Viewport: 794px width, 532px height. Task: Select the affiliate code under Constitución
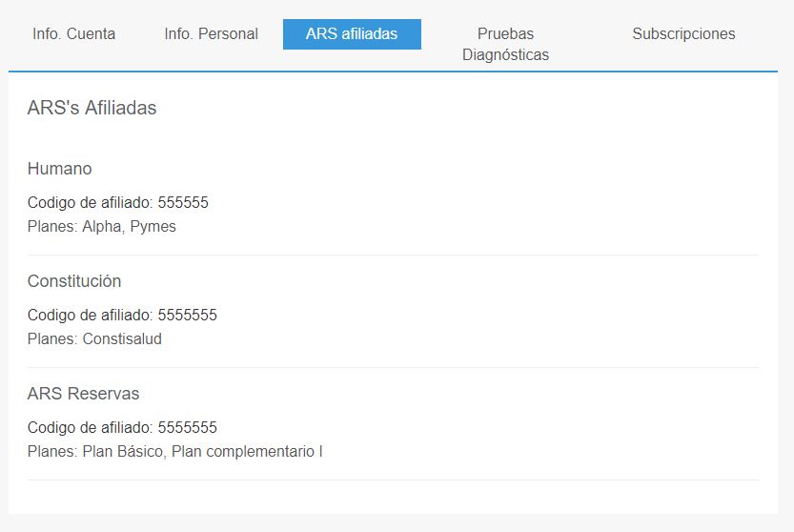pyautogui.click(x=122, y=316)
